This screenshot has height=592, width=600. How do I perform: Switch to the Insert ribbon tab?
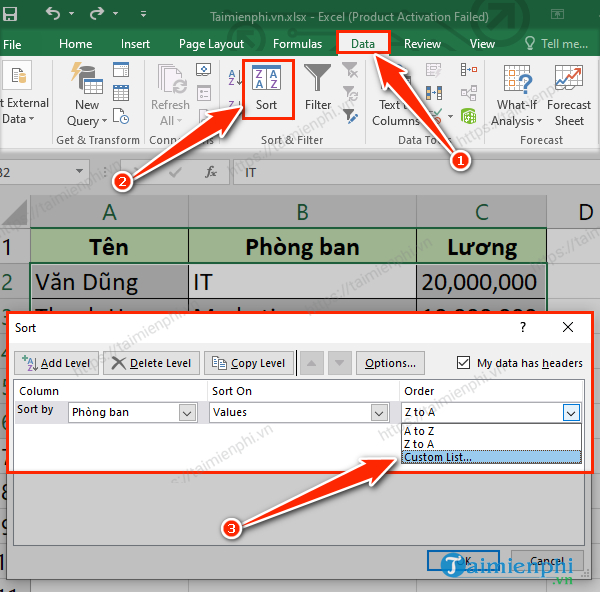(135, 44)
